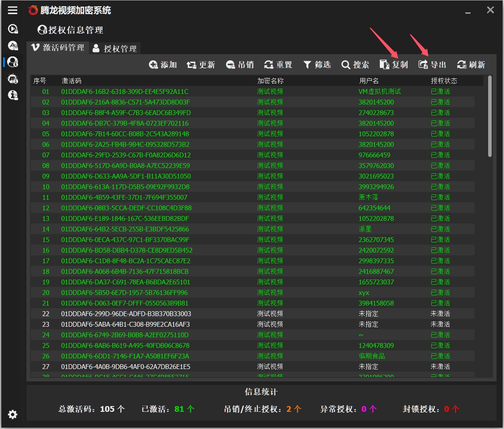Click username 976666459
Screen dimensions: 504x429
click(374, 155)
